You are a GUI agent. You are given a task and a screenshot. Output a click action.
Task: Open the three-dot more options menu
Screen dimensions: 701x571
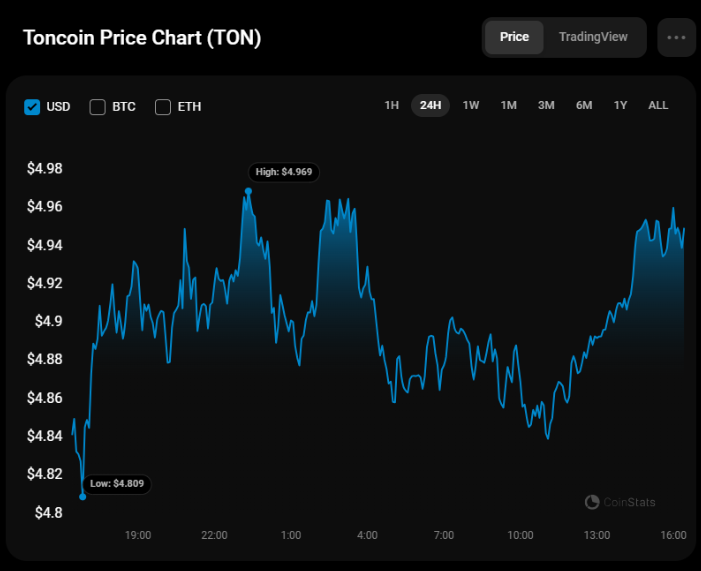(676, 38)
